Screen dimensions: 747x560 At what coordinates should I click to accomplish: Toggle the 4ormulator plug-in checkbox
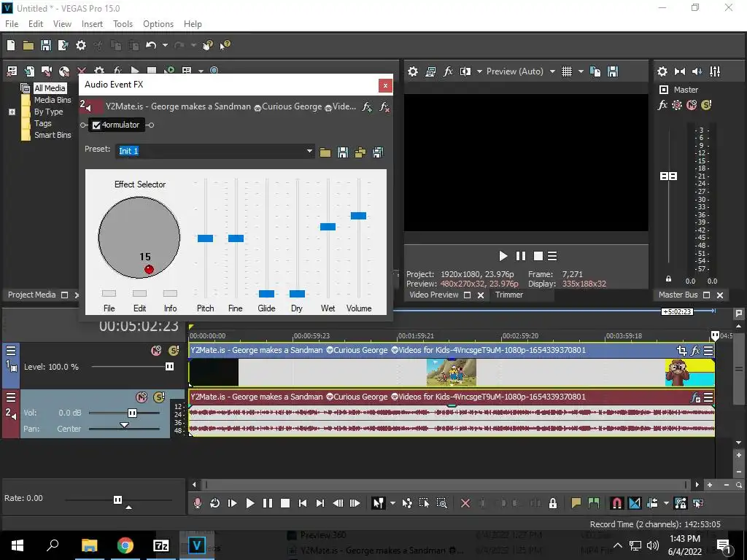point(97,125)
